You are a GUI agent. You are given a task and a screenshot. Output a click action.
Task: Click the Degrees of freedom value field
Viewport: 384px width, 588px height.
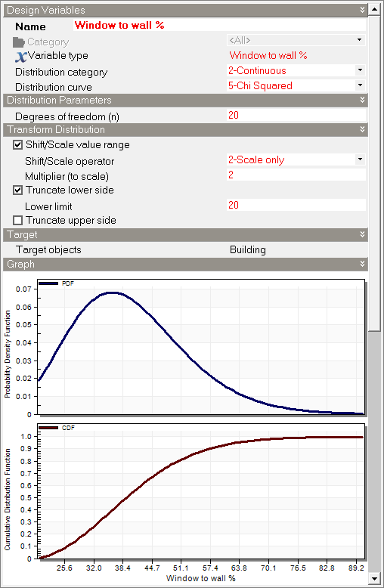click(296, 115)
